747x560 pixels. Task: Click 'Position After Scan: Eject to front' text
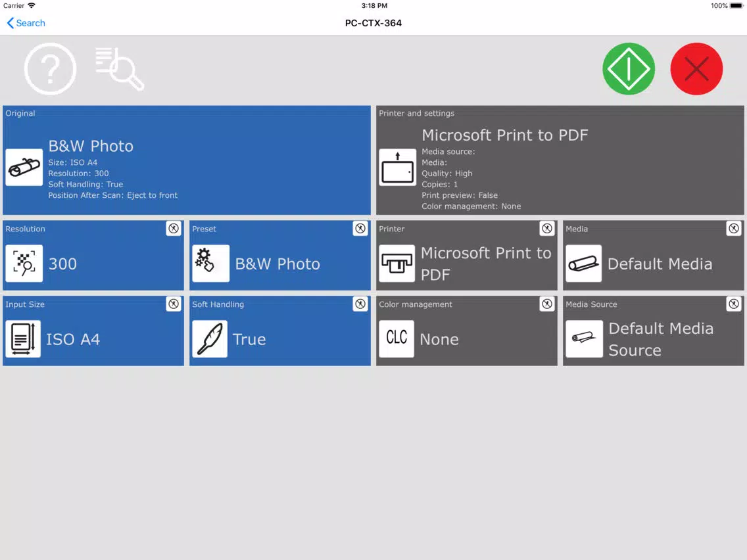click(113, 195)
